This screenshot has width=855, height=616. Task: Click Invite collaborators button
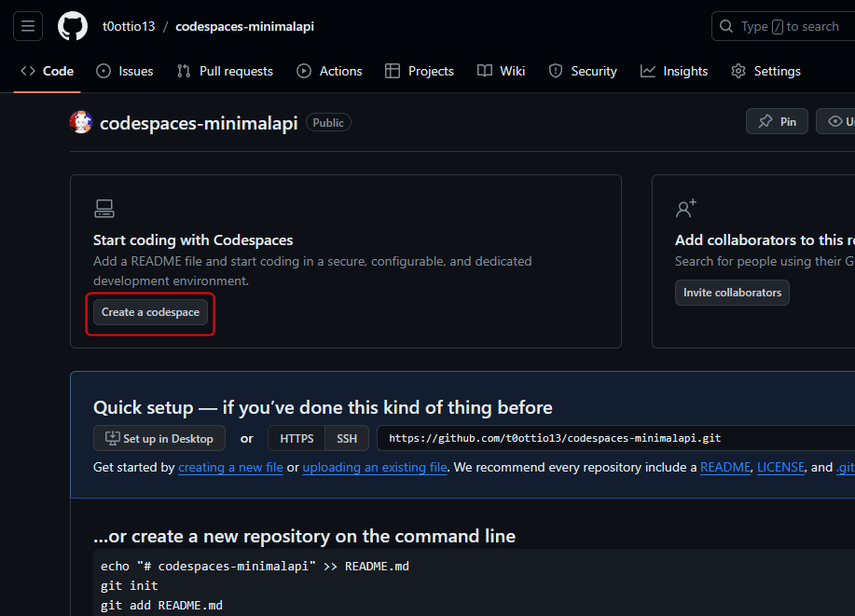(x=732, y=293)
